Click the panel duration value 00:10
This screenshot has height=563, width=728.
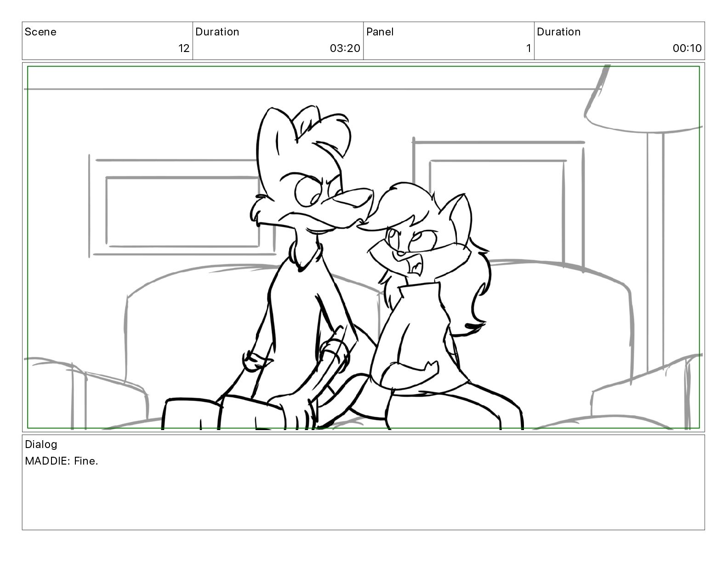[x=687, y=48]
